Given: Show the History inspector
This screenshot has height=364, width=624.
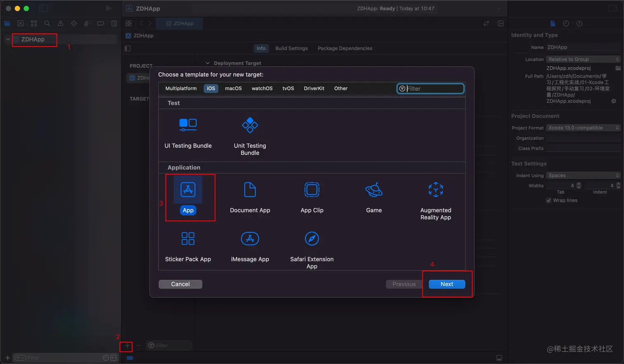Looking at the screenshot, I should point(566,23).
